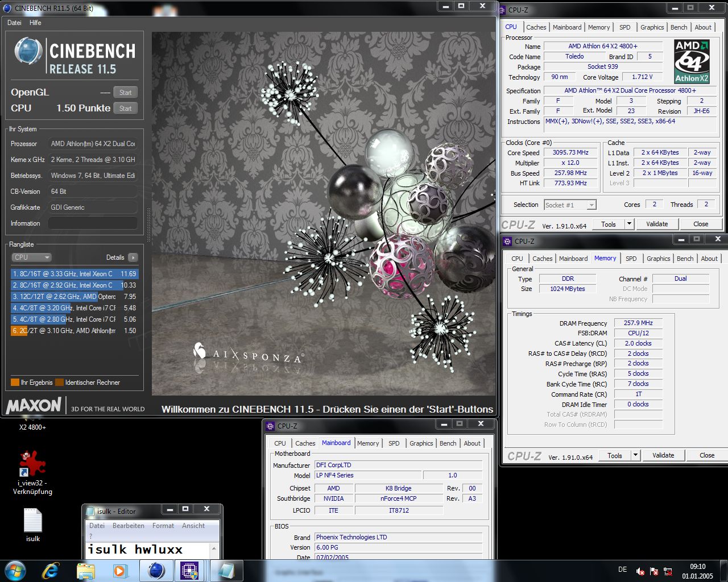Open Tools dropdown arrow in top CPU-Z
This screenshot has width=728, height=582.
(629, 224)
